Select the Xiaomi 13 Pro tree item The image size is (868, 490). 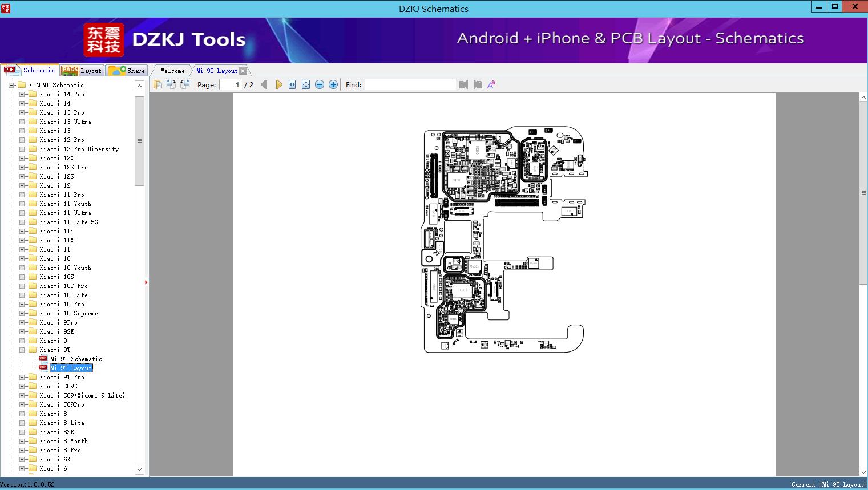(62, 112)
